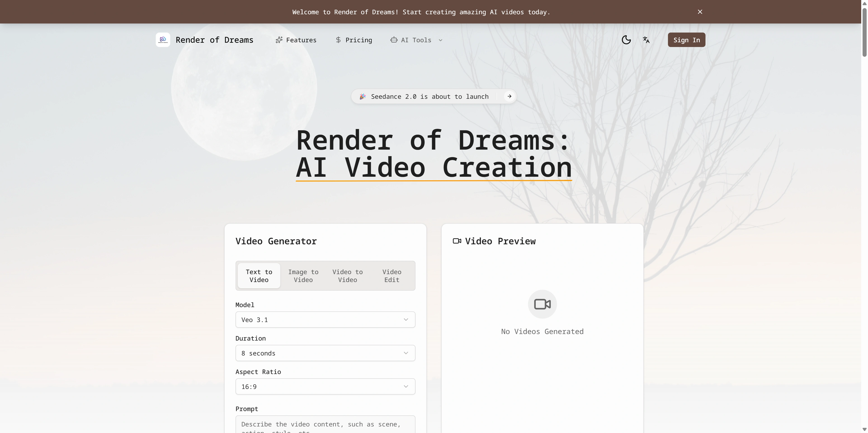The height and width of the screenshot is (433, 868).
Task: Open the Aspect Ratio 16:9 dropdown
Action: pos(325,386)
